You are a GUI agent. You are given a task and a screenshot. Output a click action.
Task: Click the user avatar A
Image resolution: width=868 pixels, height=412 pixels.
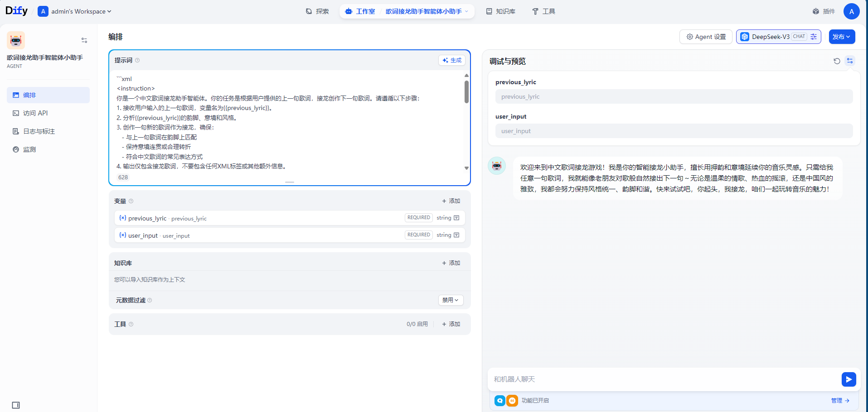[851, 11]
